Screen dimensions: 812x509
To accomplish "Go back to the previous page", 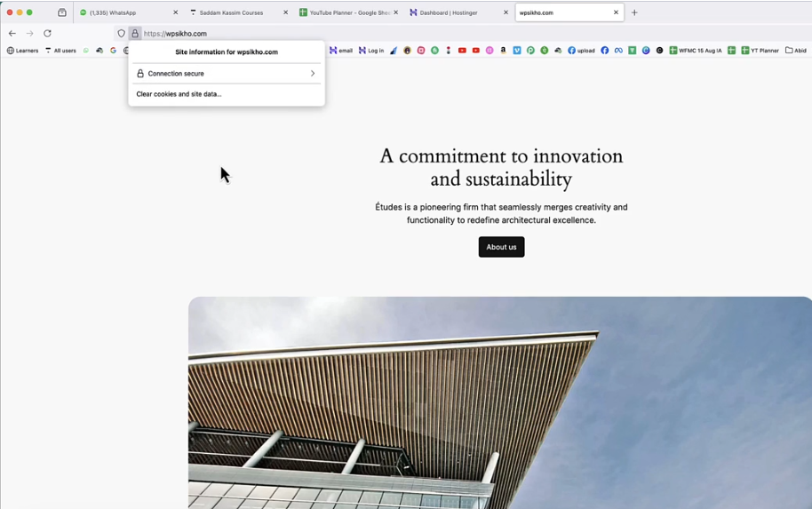I will coord(12,34).
